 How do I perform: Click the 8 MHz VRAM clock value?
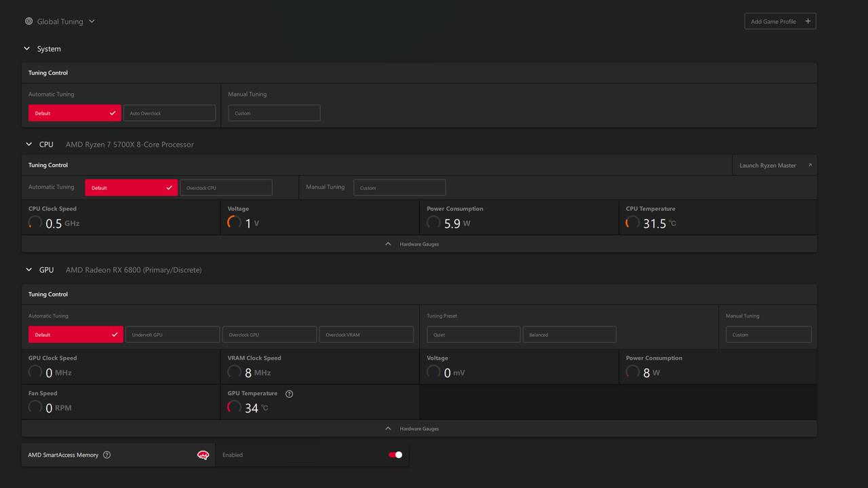pos(258,373)
